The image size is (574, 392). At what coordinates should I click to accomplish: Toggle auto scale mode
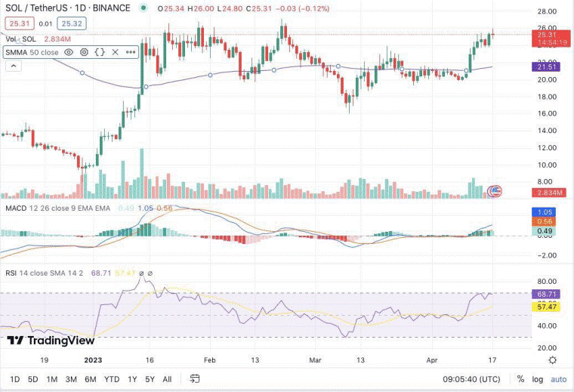[x=559, y=380]
